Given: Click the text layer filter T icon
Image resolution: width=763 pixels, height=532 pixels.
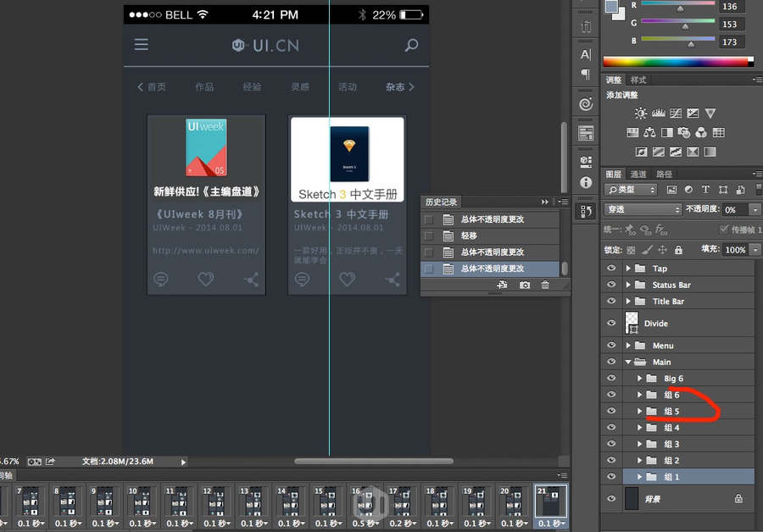Looking at the screenshot, I should click(705, 190).
